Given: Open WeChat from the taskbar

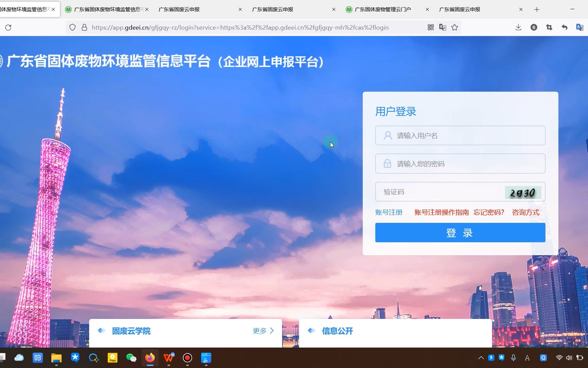Looking at the screenshot, I should point(131,358).
